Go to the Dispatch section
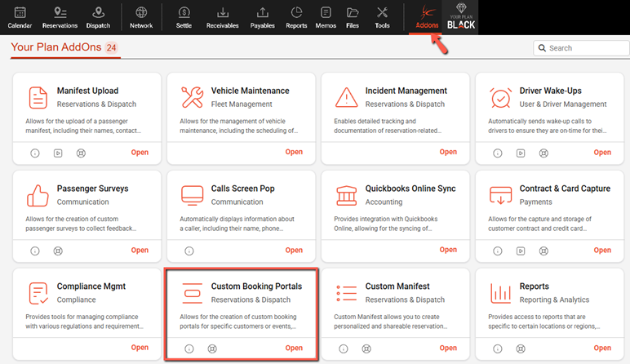The width and height of the screenshot is (630, 364). coord(98,17)
